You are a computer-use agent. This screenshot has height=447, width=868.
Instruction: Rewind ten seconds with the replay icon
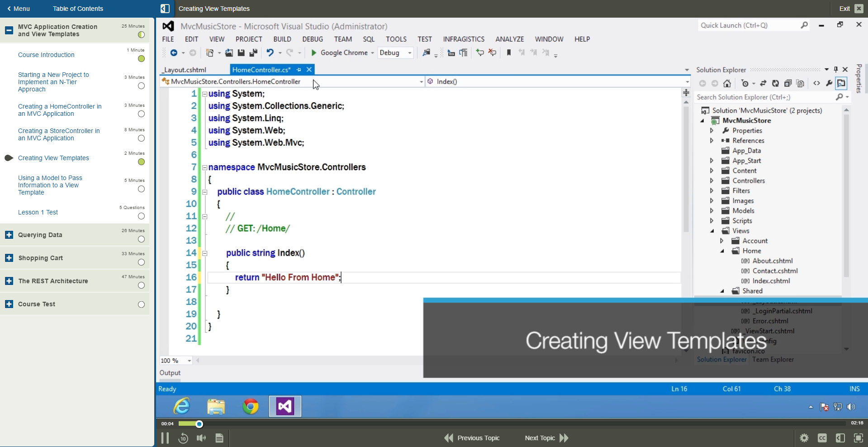pyautogui.click(x=183, y=438)
